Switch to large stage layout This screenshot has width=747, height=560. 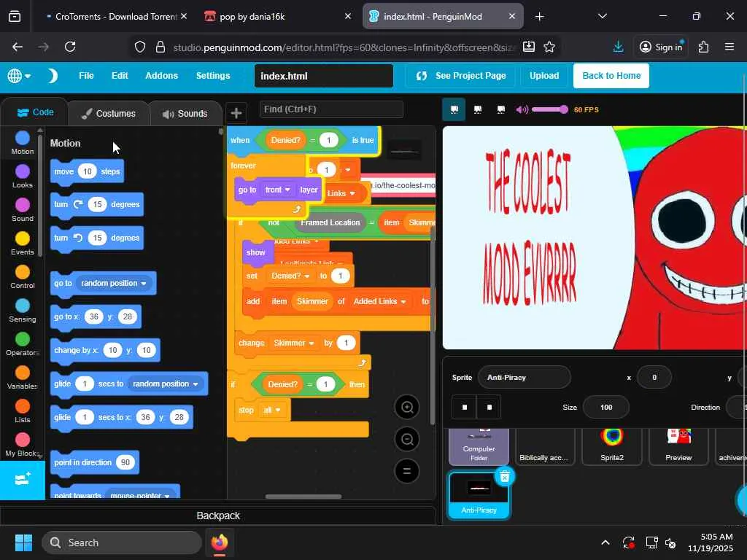click(x=477, y=109)
